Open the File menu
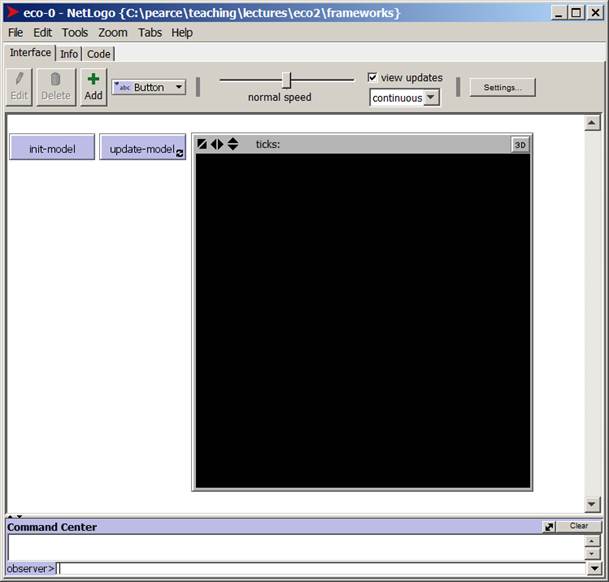Image resolution: width=609 pixels, height=582 pixels. tap(16, 33)
